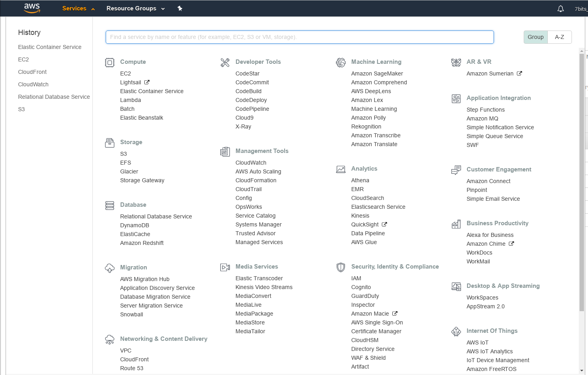
Task: Open AWS IoT Analytics service
Action: (x=490, y=351)
